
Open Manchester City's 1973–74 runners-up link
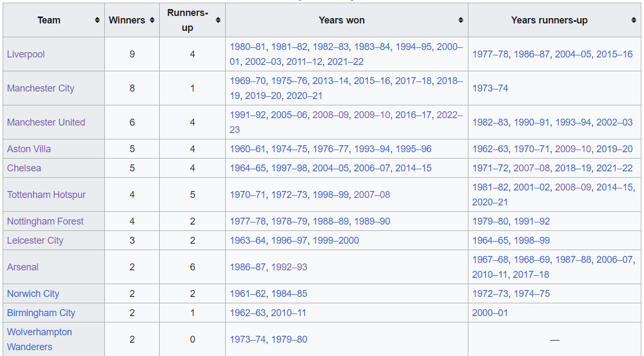point(490,88)
